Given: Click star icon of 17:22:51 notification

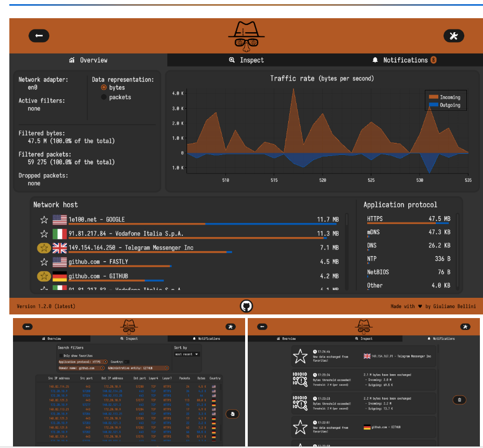Looking at the screenshot, I should click(x=300, y=427).
